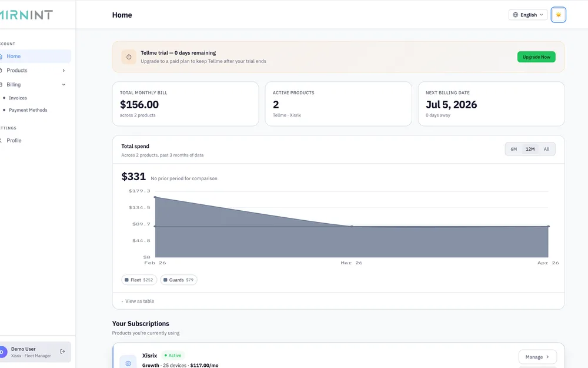Click the Next Billing Date card
Image resolution: width=588 pixels, height=368 pixels.
tap(491, 104)
